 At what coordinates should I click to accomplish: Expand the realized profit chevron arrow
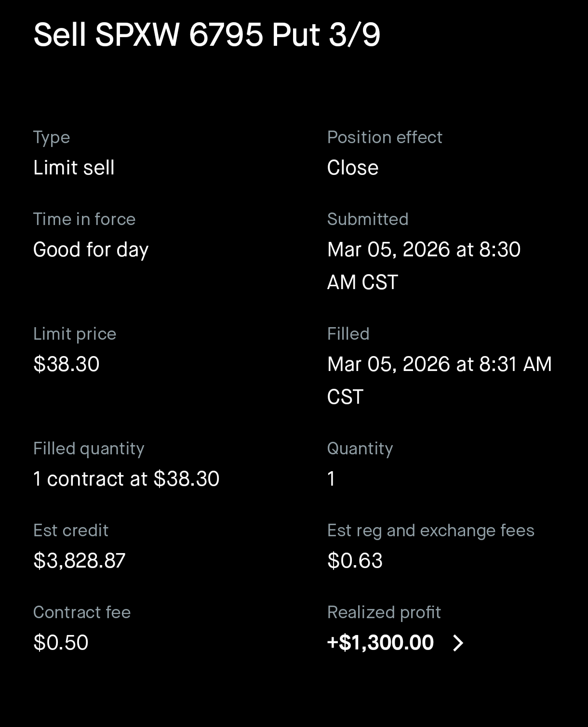pos(458,643)
